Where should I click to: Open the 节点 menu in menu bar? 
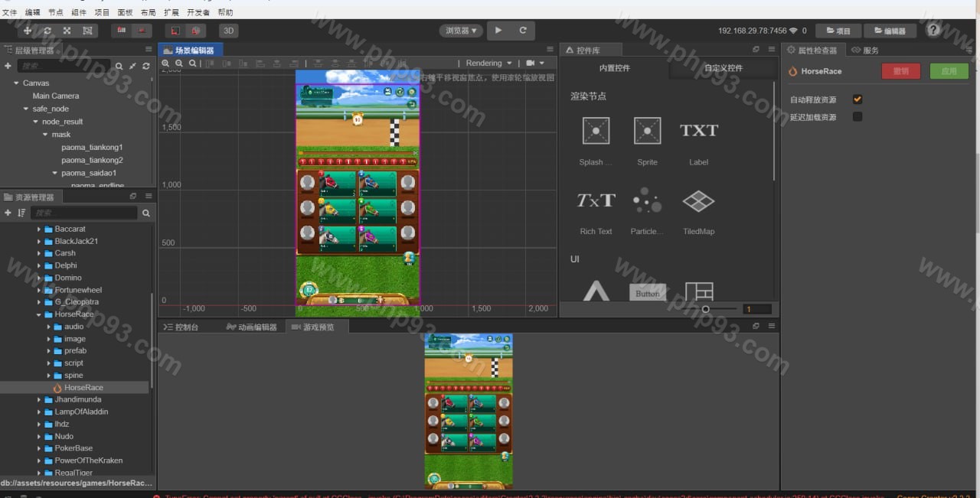click(56, 12)
